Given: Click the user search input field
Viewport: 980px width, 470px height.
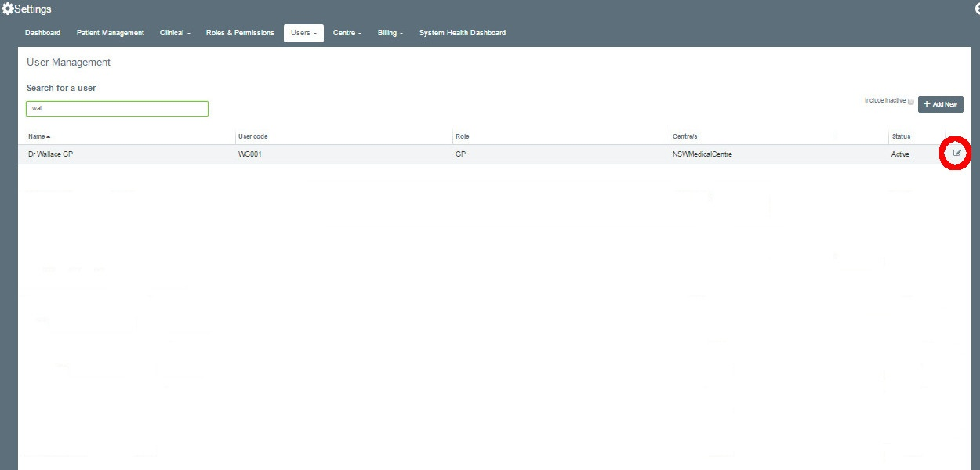Looking at the screenshot, I should coord(116,108).
